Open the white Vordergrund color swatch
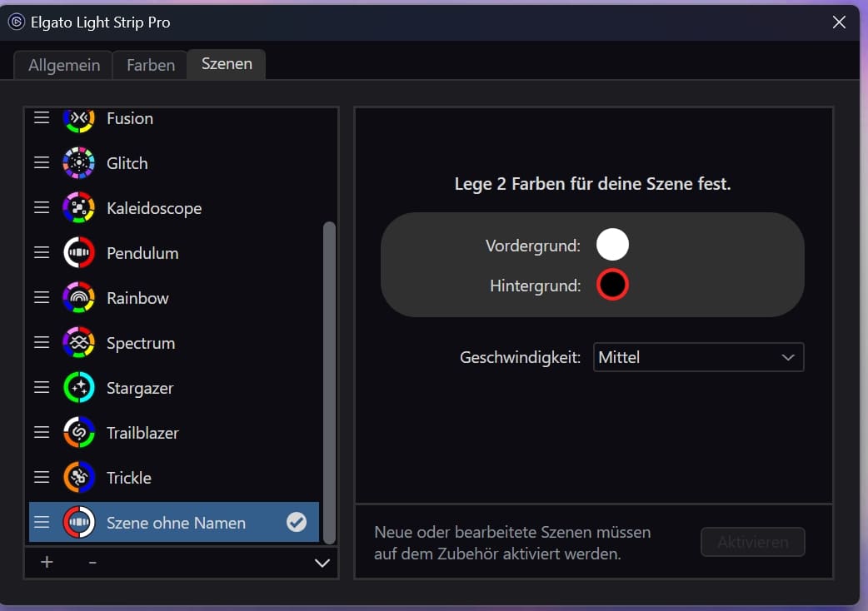This screenshot has height=611, width=868. pyautogui.click(x=612, y=246)
